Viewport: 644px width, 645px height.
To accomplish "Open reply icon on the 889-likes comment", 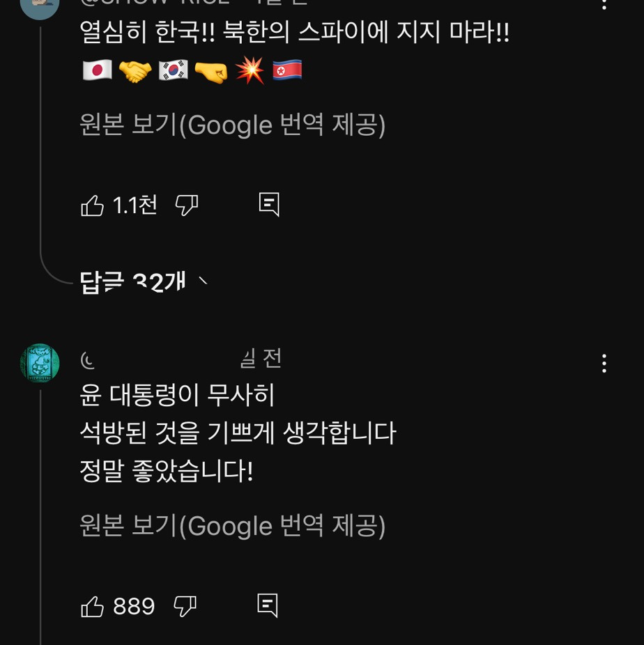I will [x=268, y=605].
